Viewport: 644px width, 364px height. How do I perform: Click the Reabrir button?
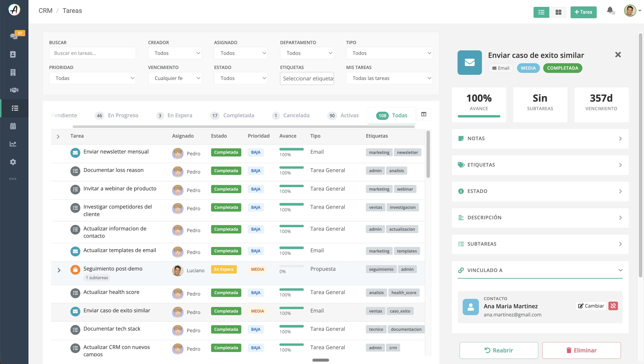498,350
